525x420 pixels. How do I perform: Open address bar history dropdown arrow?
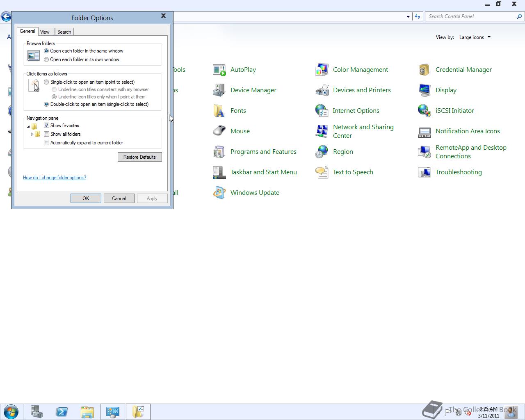pos(408,16)
